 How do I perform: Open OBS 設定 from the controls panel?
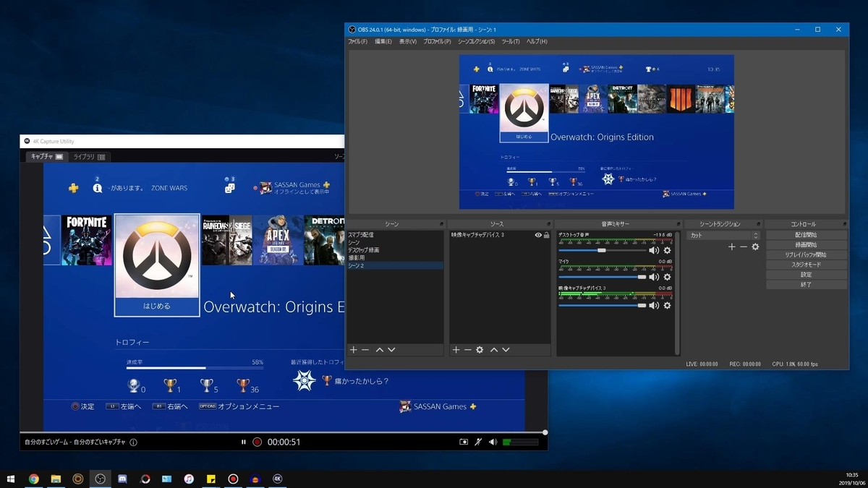click(807, 275)
